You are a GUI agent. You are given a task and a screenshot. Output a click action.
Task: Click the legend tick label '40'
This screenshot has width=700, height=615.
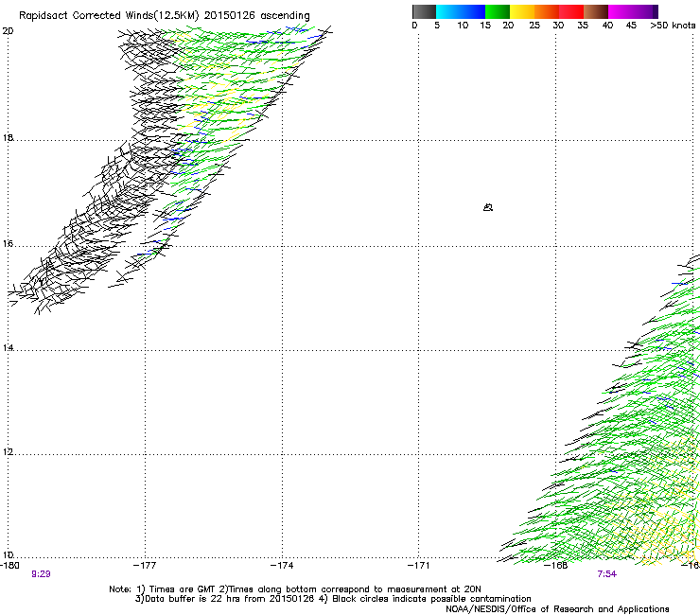pos(607,26)
